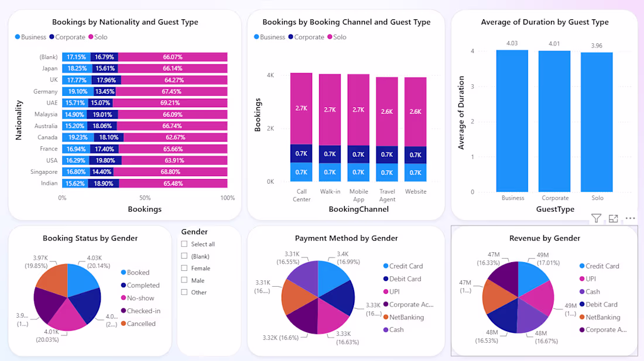Click the Average of Duration by Guest Type title

pyautogui.click(x=544, y=22)
